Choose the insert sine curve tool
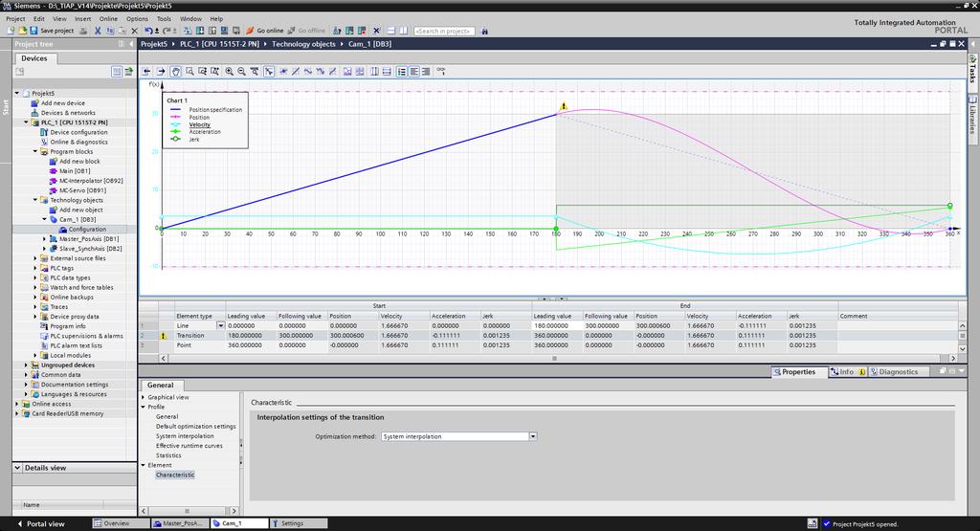The image size is (980, 531). tap(307, 71)
